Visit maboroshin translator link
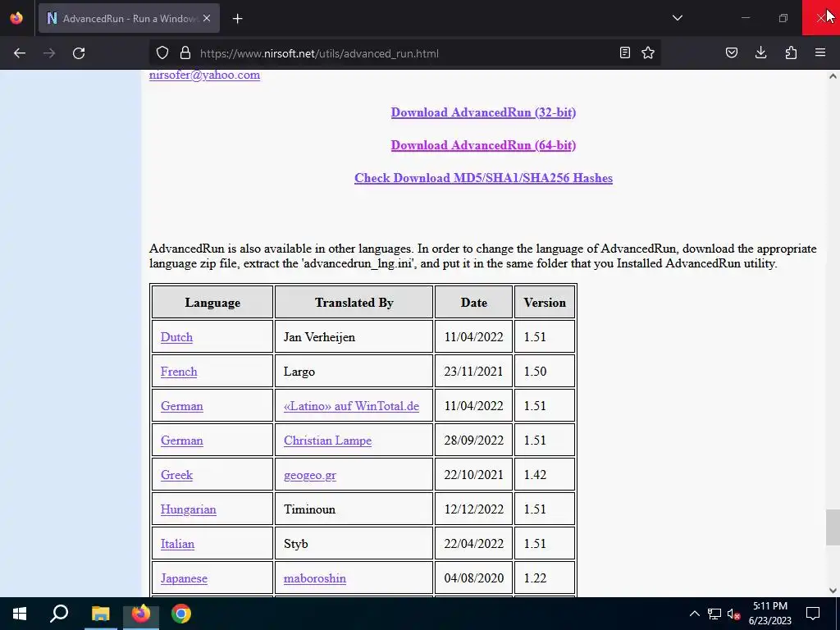 tap(315, 578)
